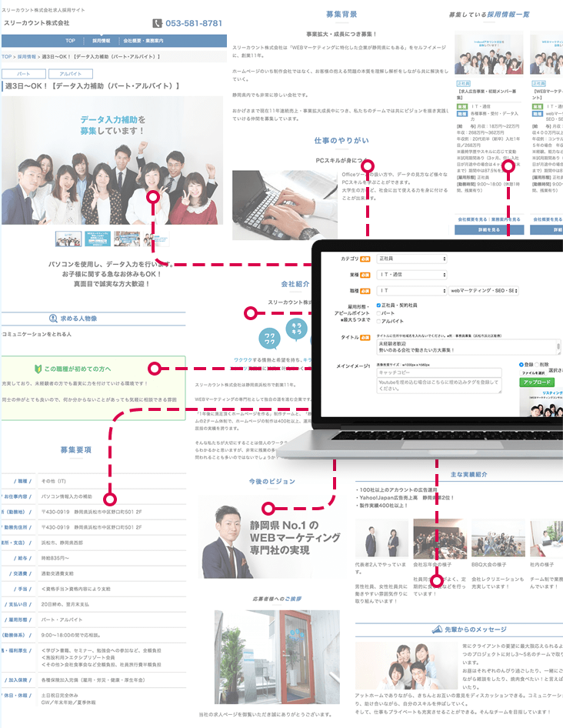Uncheck the 正社員・契約社員 checkbox
Image resolution: width=563 pixels, height=728 pixels.
pyautogui.click(x=378, y=306)
